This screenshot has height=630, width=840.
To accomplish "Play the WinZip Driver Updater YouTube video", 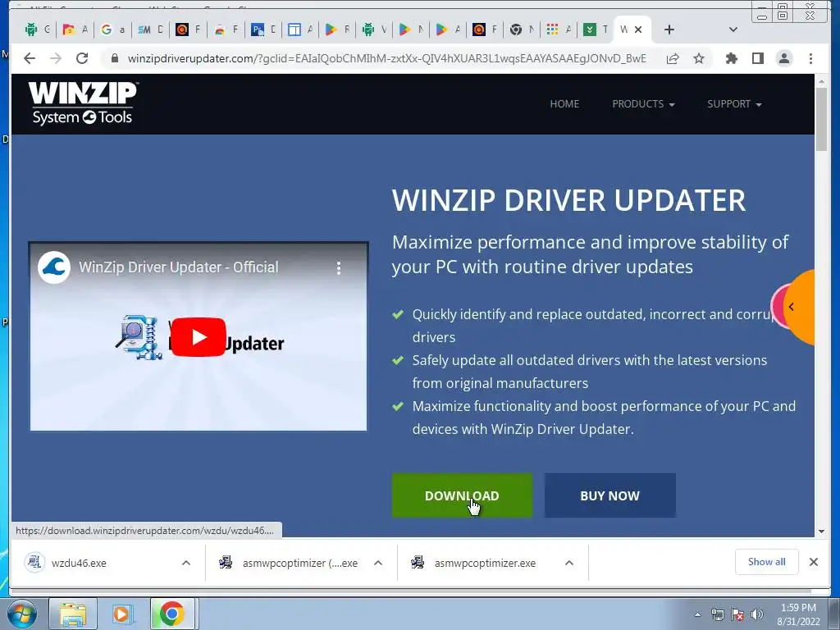I will 199,337.
